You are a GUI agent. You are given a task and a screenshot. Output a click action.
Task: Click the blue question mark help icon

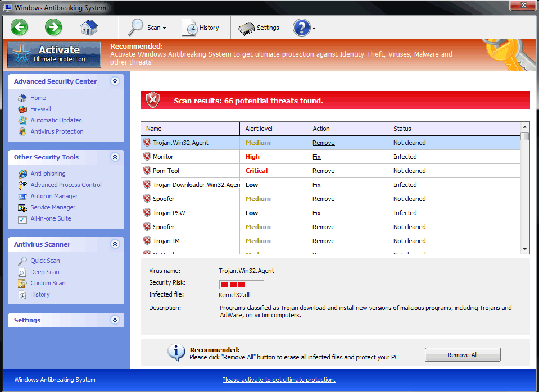(301, 28)
